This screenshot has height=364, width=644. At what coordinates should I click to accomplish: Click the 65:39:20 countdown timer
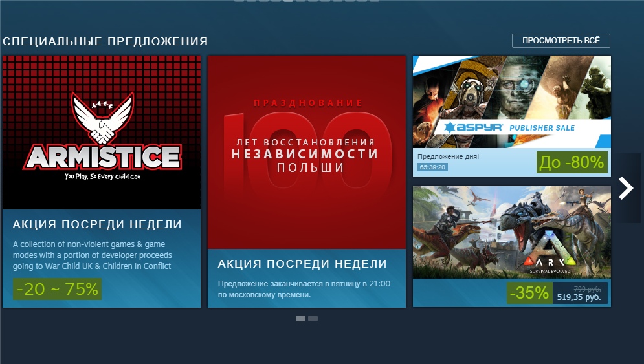click(432, 167)
